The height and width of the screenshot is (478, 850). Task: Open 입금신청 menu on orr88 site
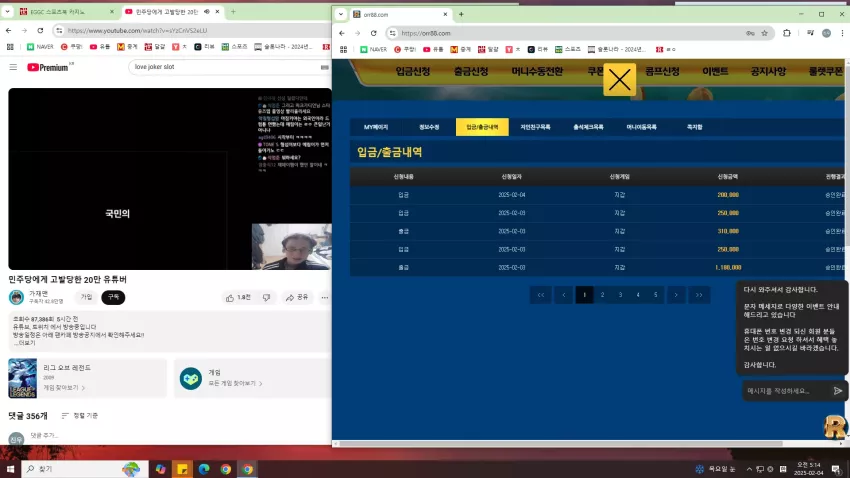[x=413, y=72]
